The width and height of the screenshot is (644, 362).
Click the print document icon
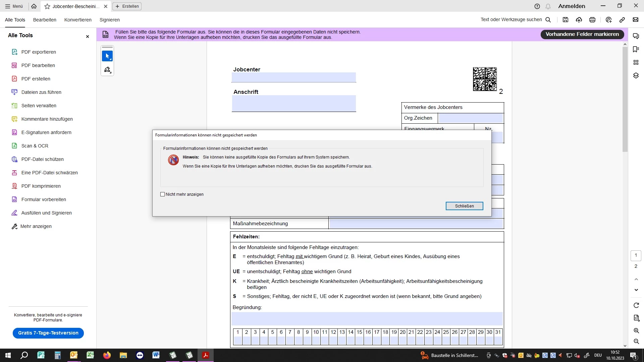[x=592, y=20]
